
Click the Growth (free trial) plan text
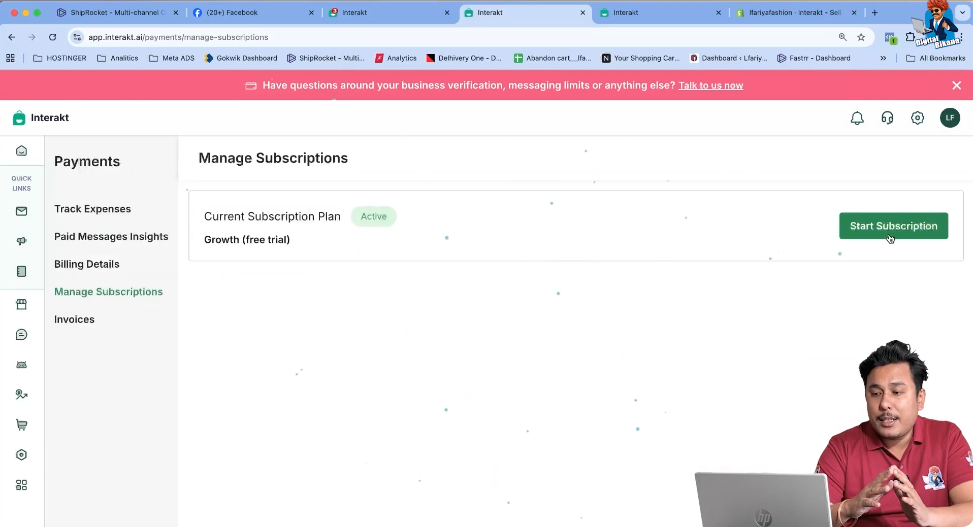point(247,239)
